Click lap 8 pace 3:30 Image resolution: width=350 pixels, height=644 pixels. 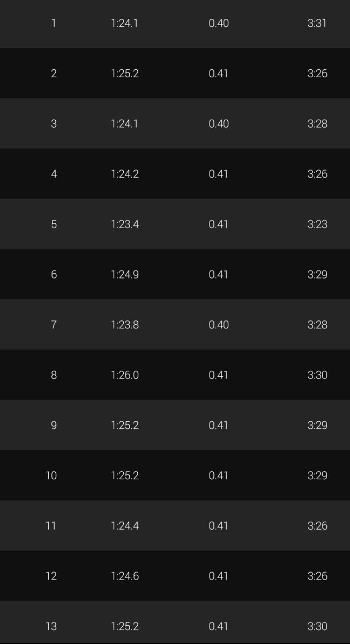[317, 375]
